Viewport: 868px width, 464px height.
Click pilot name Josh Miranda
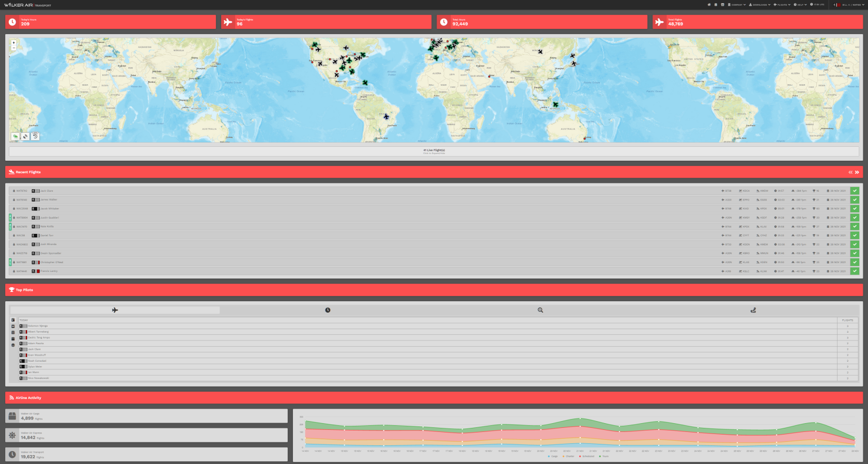point(49,244)
